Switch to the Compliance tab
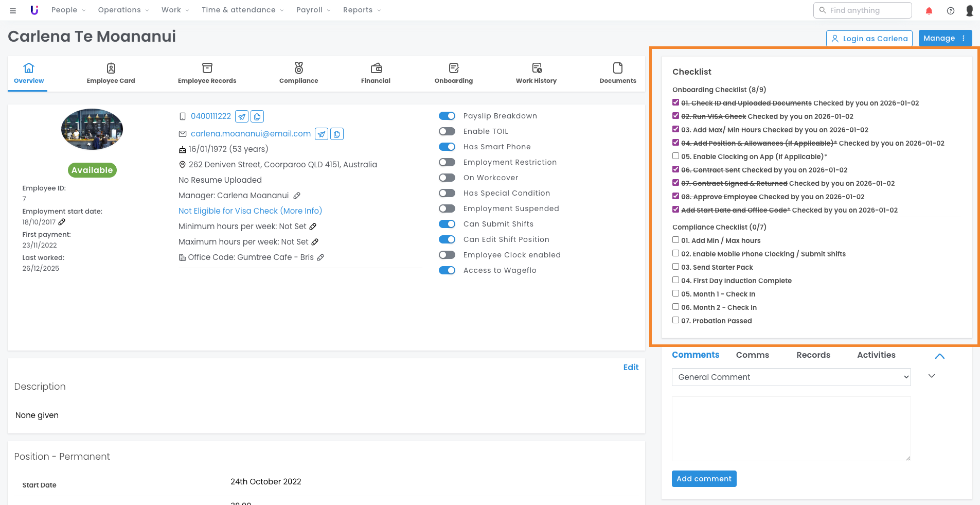 (298, 74)
